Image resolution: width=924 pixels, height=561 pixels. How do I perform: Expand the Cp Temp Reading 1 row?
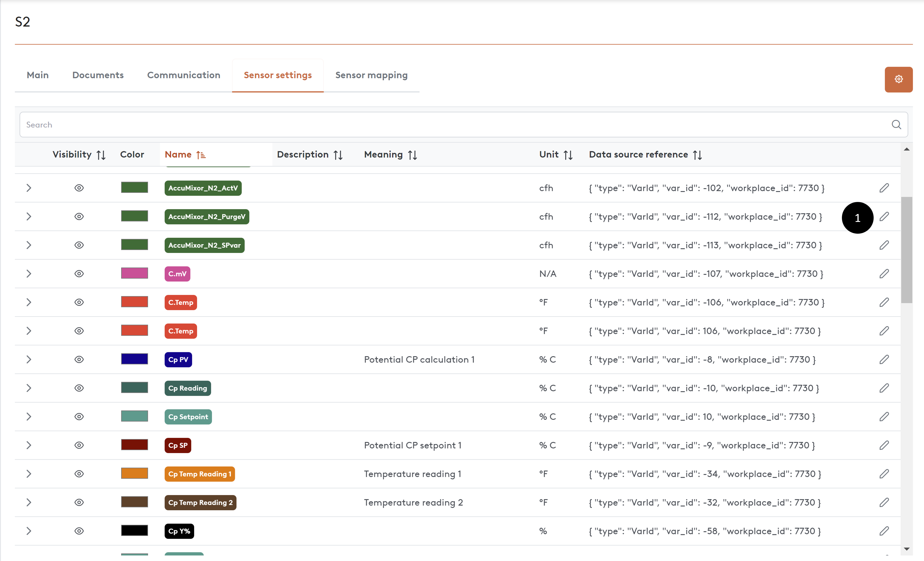[29, 474]
